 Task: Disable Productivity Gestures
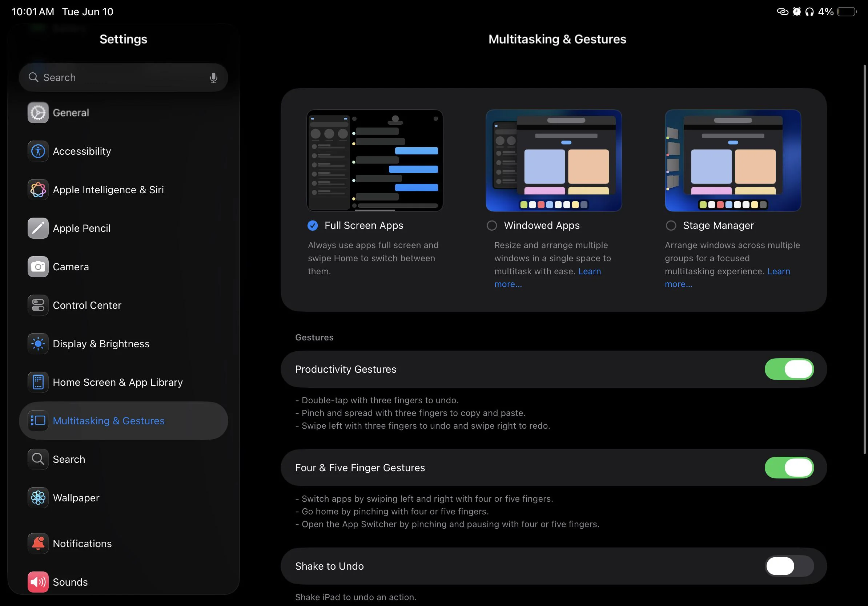coord(790,369)
